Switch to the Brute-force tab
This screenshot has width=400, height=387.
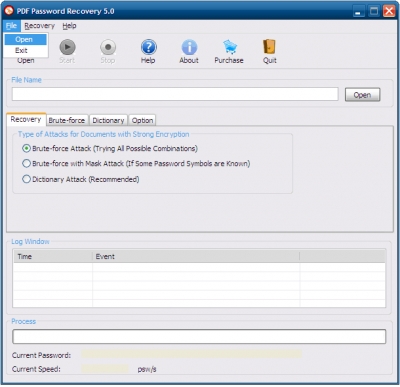click(67, 120)
